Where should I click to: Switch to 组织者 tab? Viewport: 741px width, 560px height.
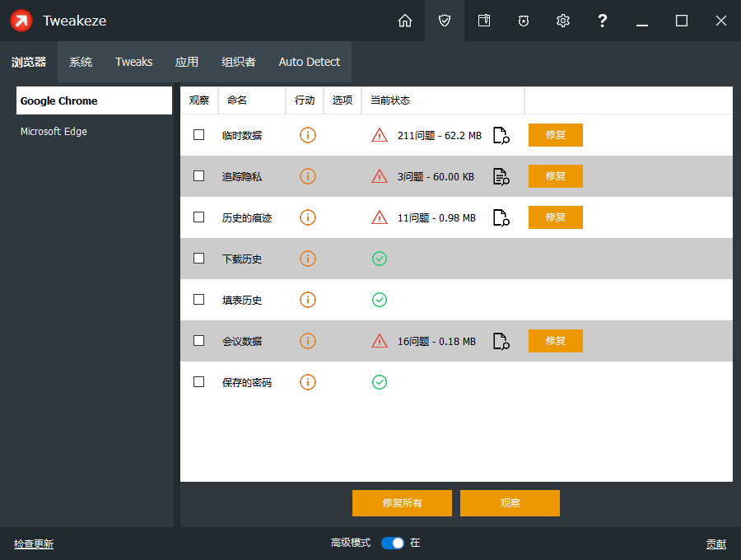[x=239, y=62]
